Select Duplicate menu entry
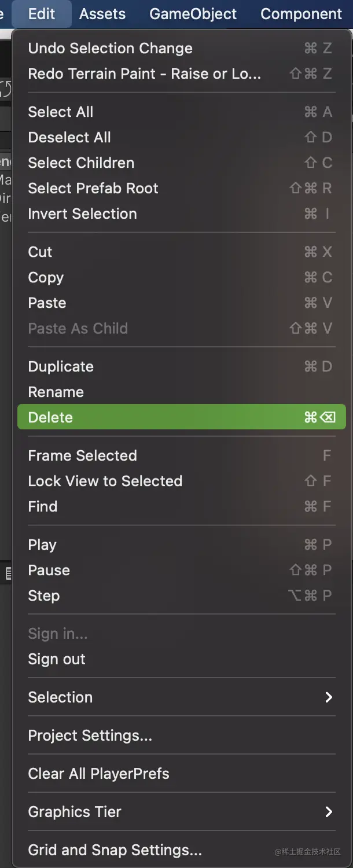Screen dimensions: 353x868 [61, 366]
